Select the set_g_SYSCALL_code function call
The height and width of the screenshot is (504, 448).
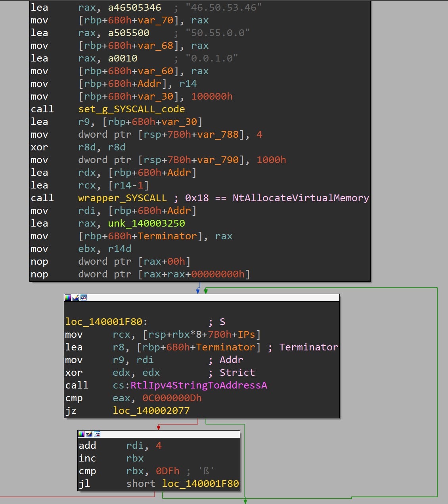point(132,109)
